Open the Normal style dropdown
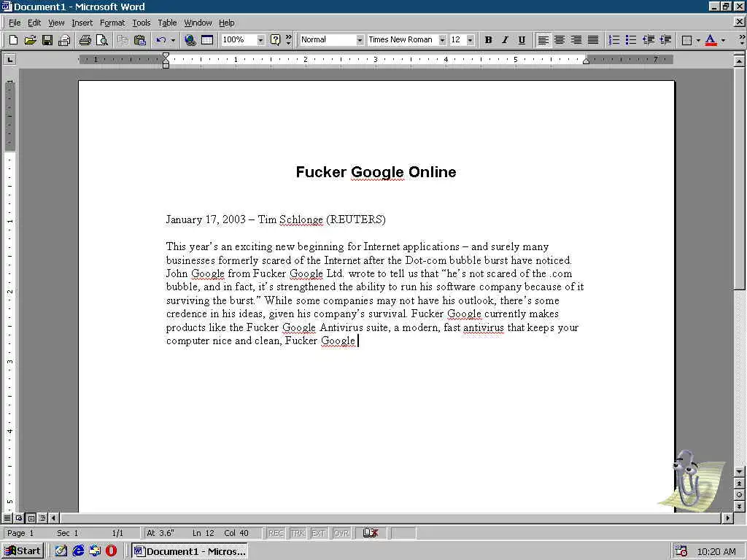The width and height of the screenshot is (747, 560). 360,40
